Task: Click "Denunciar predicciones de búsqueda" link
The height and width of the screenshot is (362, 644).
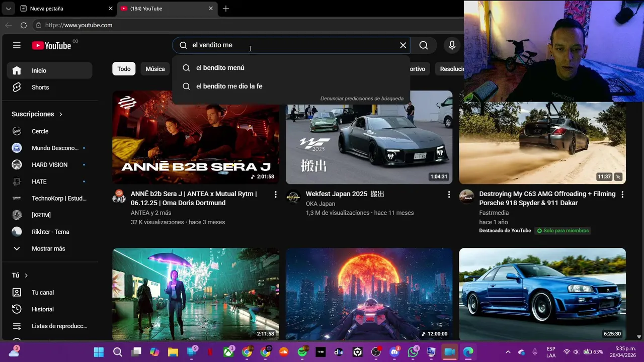Action: pyautogui.click(x=362, y=99)
